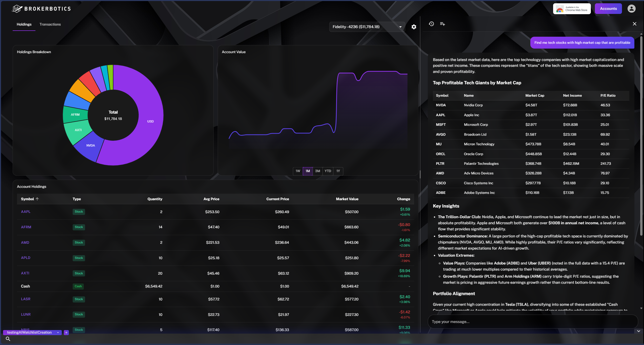Click the AXTI slice in the donut chart
The height and width of the screenshot is (345, 644).
78,130
